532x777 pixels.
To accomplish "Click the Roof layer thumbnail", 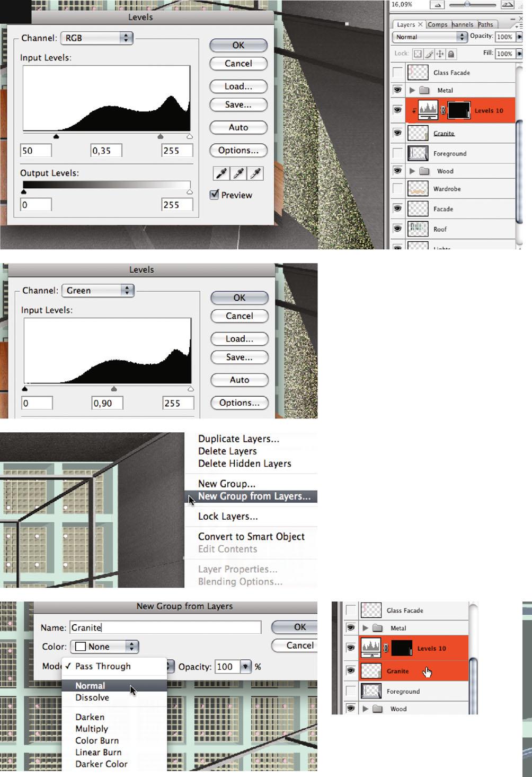I will coord(418,229).
